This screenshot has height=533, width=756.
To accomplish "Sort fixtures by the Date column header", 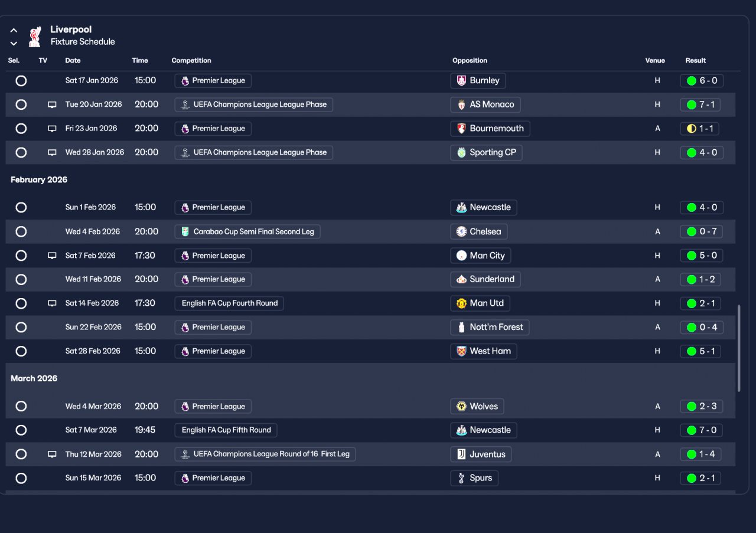I will click(73, 61).
